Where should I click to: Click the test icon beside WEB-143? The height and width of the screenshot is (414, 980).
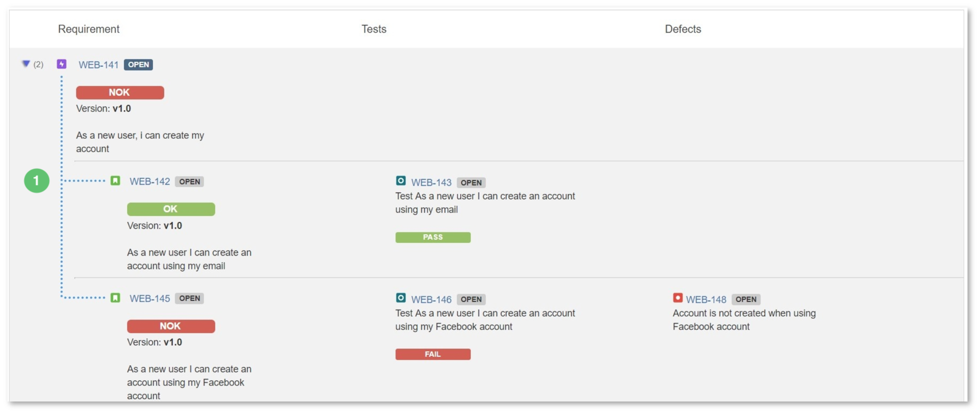click(400, 180)
